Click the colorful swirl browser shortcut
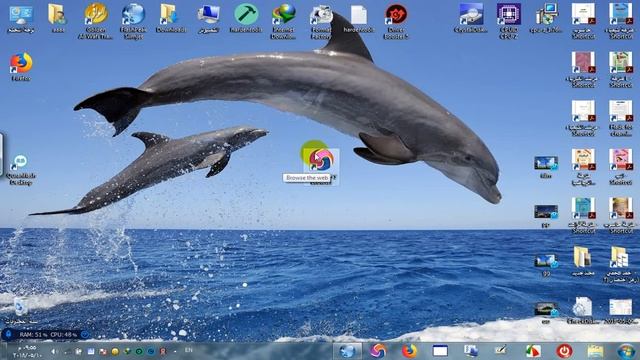 pyautogui.click(x=321, y=160)
